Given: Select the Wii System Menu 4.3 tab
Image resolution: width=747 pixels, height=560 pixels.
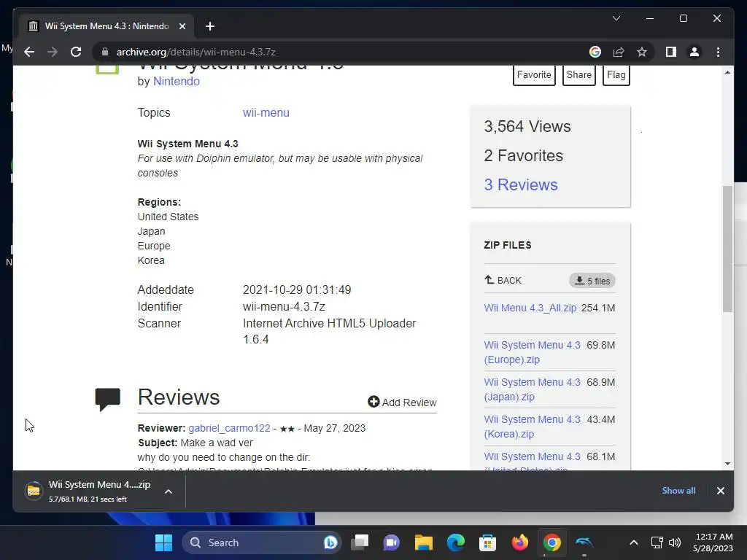Looking at the screenshot, I should (107, 26).
